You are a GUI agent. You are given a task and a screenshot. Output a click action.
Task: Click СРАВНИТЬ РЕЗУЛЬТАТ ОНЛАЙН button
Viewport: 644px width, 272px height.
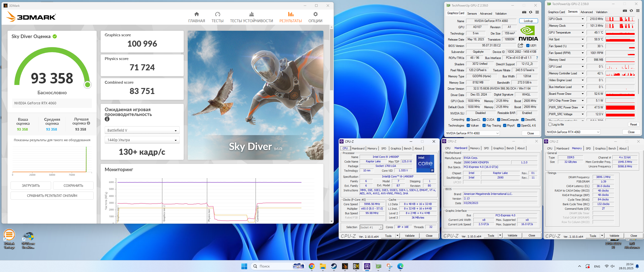point(52,196)
